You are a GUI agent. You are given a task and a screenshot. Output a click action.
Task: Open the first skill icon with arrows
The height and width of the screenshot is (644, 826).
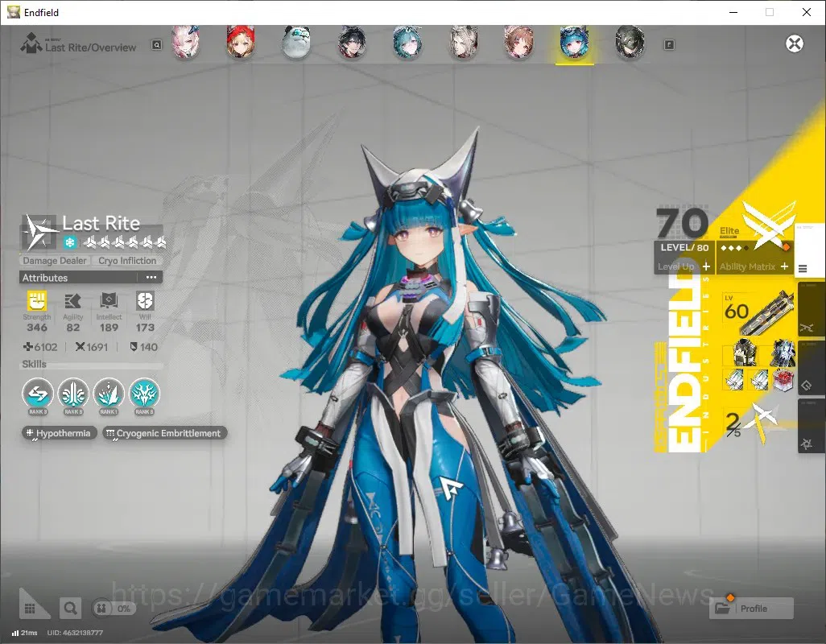pyautogui.click(x=38, y=394)
